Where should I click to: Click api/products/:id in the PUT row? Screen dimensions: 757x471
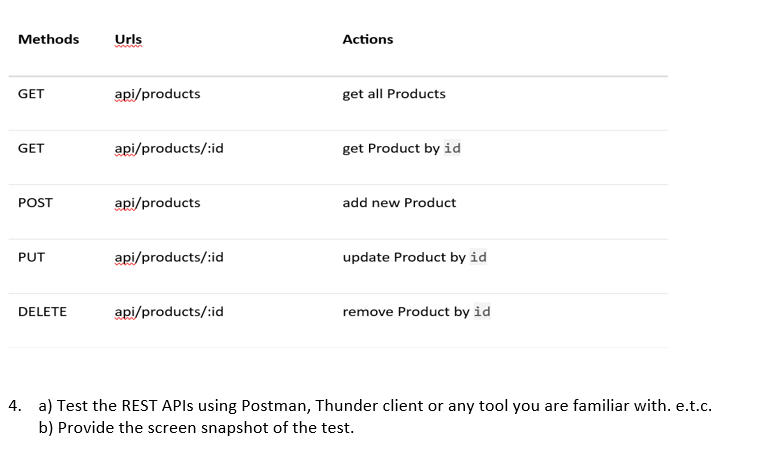pos(169,258)
